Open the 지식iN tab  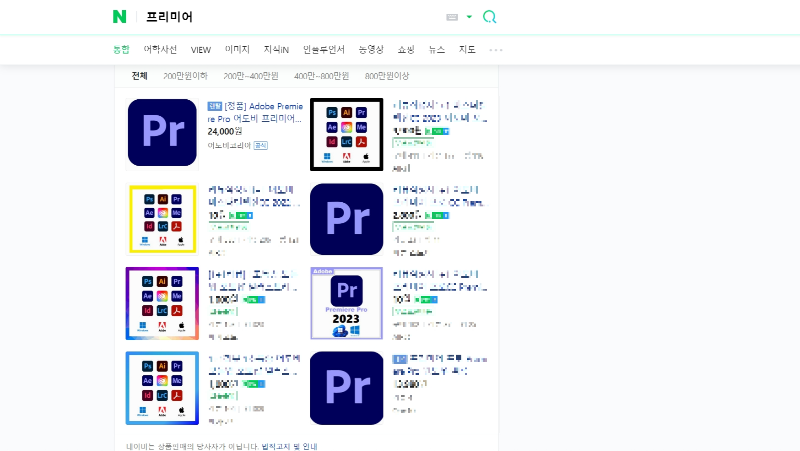coord(276,49)
